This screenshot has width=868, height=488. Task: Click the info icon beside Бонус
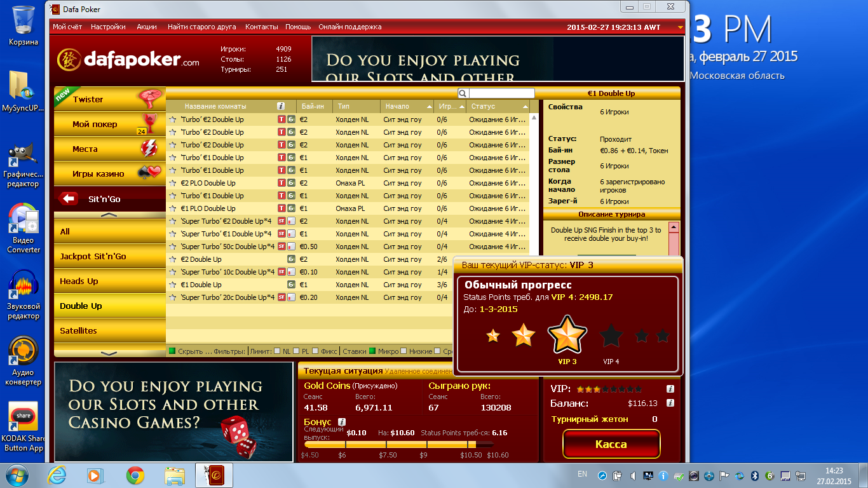342,422
